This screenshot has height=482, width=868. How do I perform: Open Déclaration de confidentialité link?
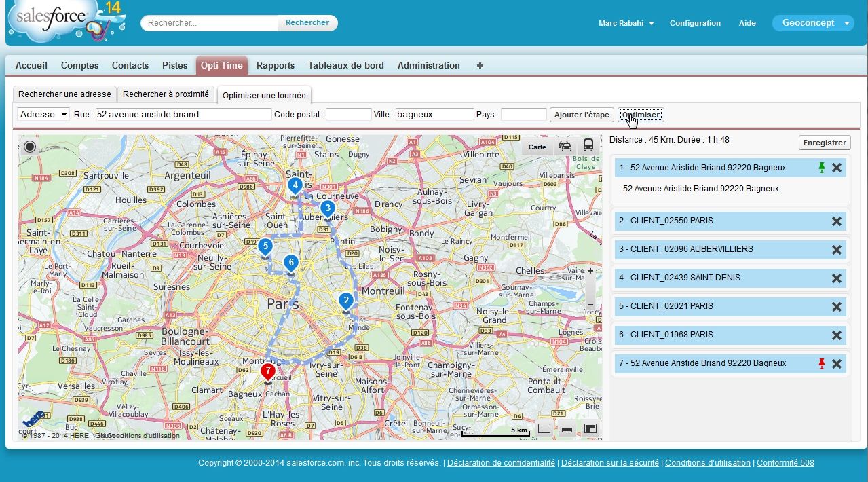[x=501, y=463]
